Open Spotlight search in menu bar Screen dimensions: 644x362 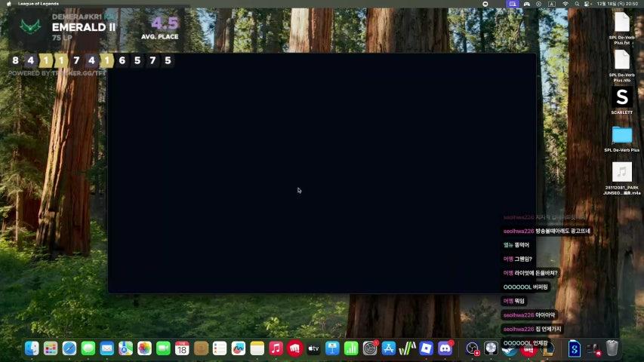pyautogui.click(x=576, y=4)
